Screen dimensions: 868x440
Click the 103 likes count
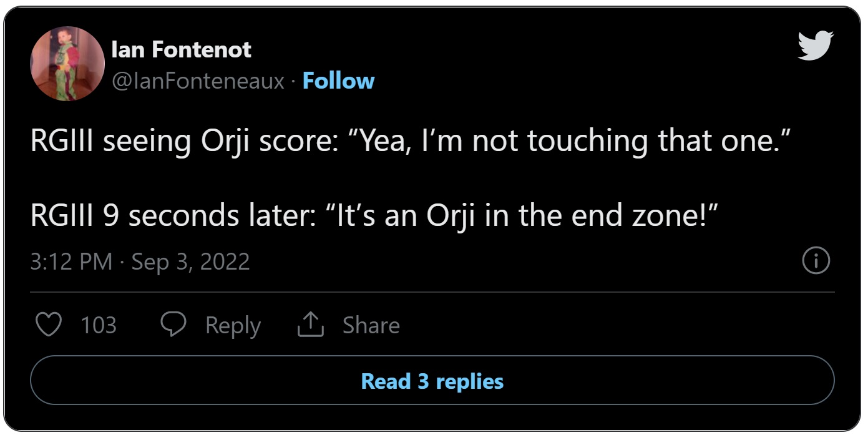[x=99, y=324]
